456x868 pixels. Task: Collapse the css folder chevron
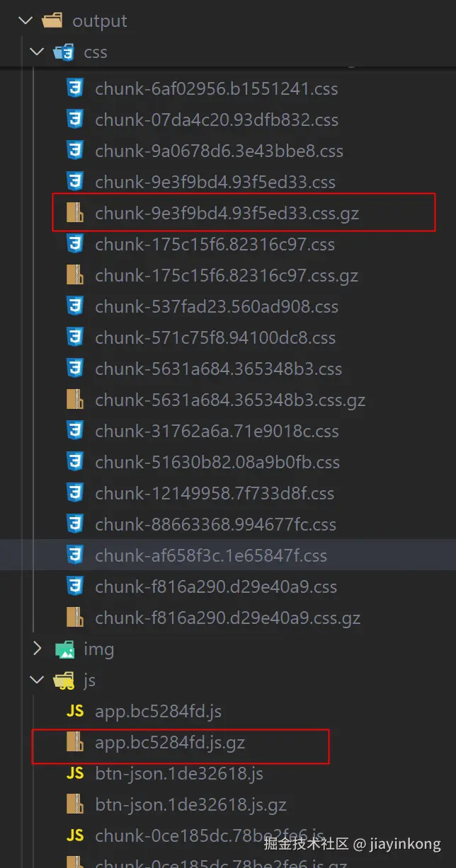(x=35, y=52)
